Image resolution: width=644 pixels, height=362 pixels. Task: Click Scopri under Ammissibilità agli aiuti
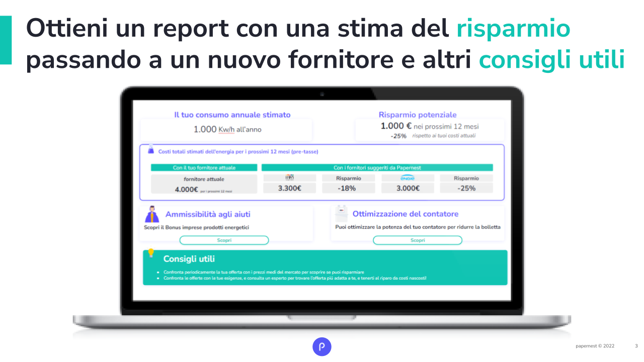pyautogui.click(x=224, y=240)
